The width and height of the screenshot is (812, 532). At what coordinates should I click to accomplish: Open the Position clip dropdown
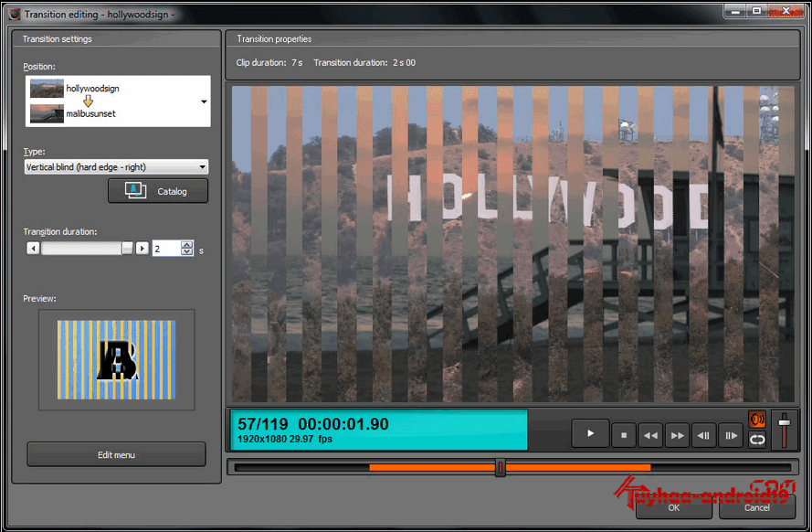[x=118, y=101]
